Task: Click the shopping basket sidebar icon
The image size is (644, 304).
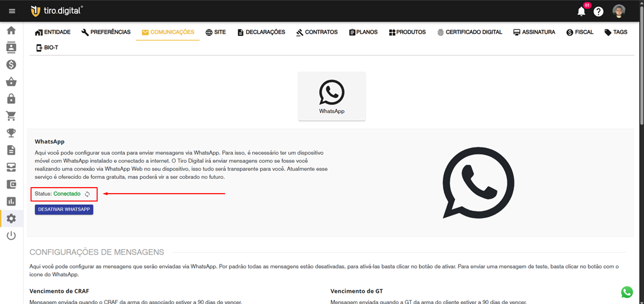Action: (x=11, y=82)
